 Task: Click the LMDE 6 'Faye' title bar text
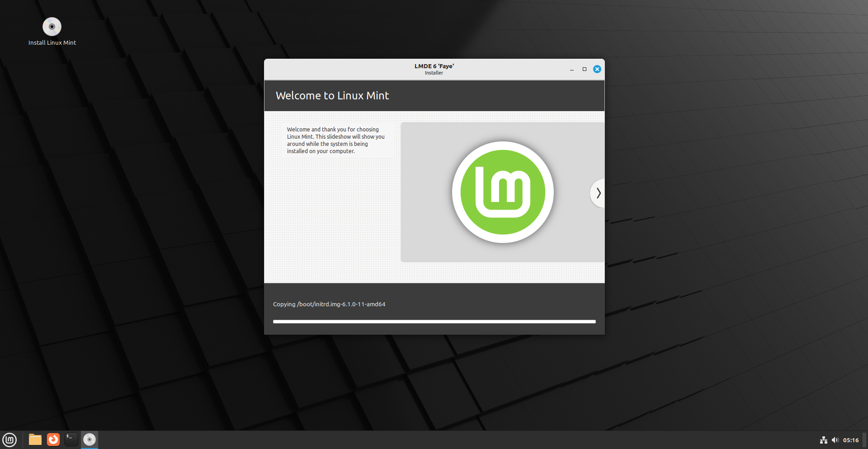[434, 66]
